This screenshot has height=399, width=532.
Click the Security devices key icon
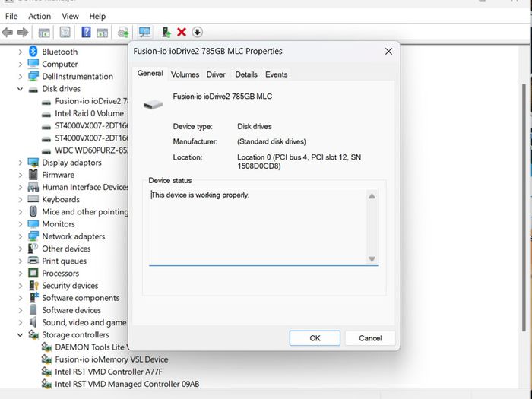click(x=33, y=285)
